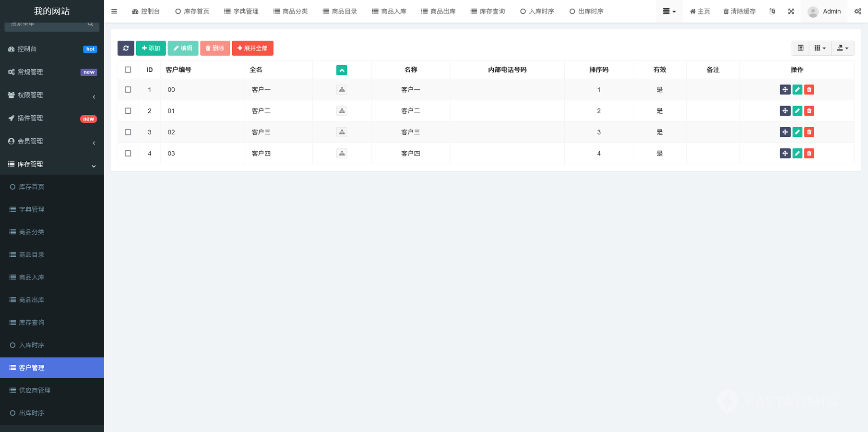Click the red 展开全部 button
The width and height of the screenshot is (868, 432).
click(x=252, y=48)
